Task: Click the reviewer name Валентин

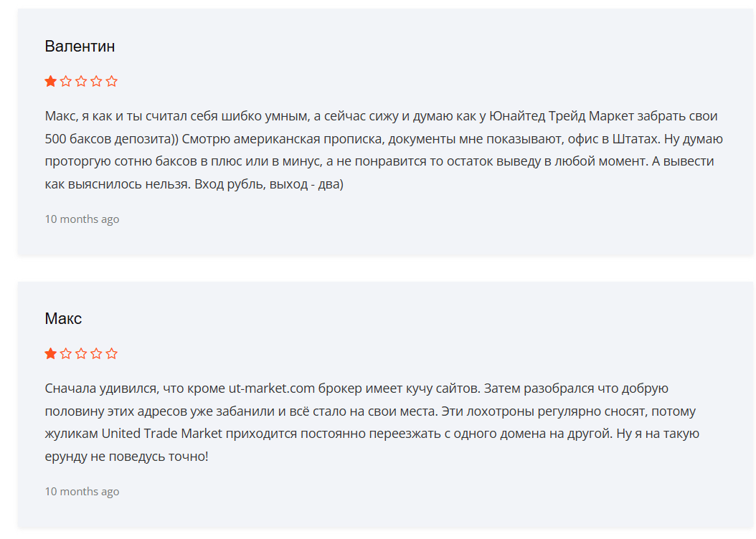Action: [80, 47]
